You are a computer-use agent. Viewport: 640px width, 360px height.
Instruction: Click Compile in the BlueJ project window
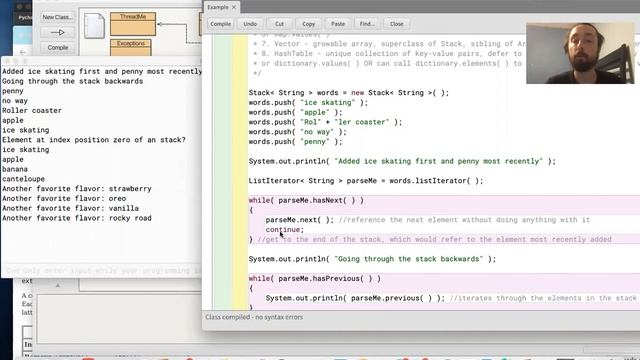pos(58,47)
